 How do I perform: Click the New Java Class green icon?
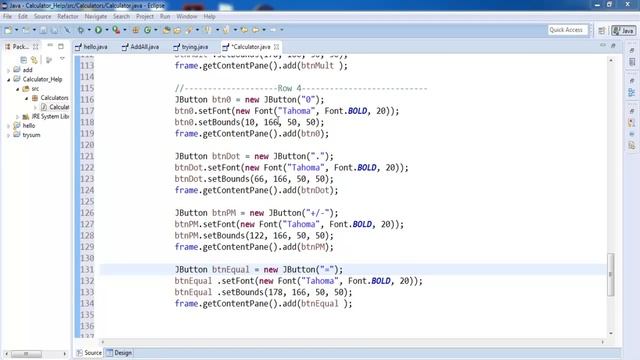click(147, 30)
